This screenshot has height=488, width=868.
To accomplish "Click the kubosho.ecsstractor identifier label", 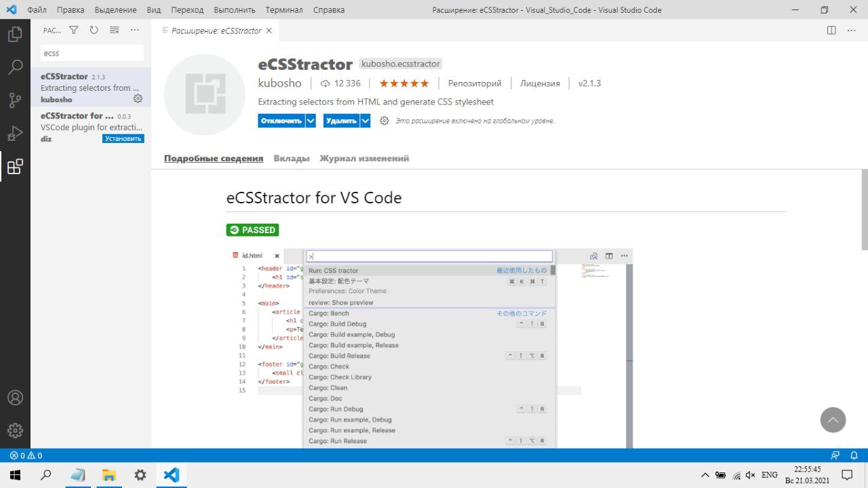I will [x=401, y=64].
